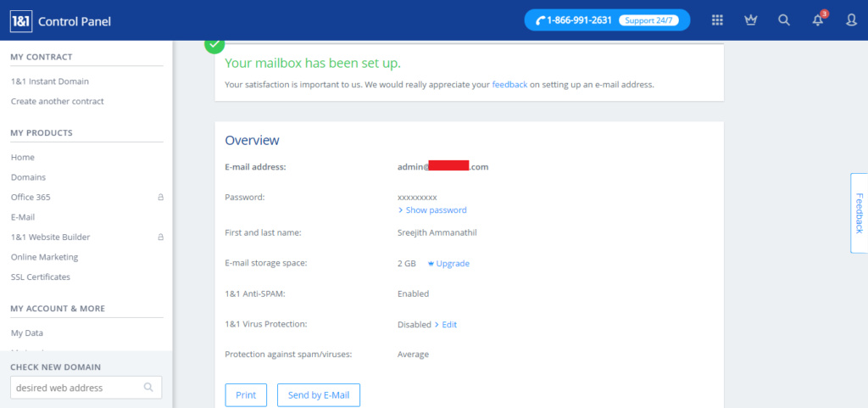Open 1&1 Instant Domain in sidebar
The width and height of the screenshot is (868, 408).
50,81
